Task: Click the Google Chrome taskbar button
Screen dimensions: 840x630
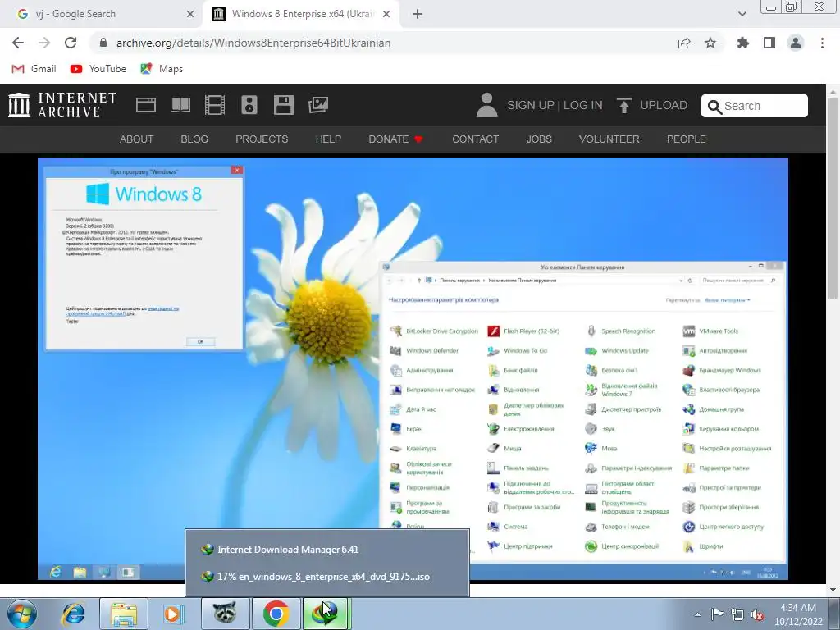Action: pyautogui.click(x=276, y=614)
